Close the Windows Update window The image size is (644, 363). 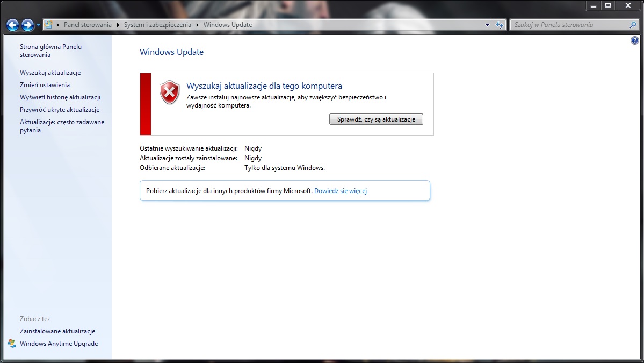628,6
